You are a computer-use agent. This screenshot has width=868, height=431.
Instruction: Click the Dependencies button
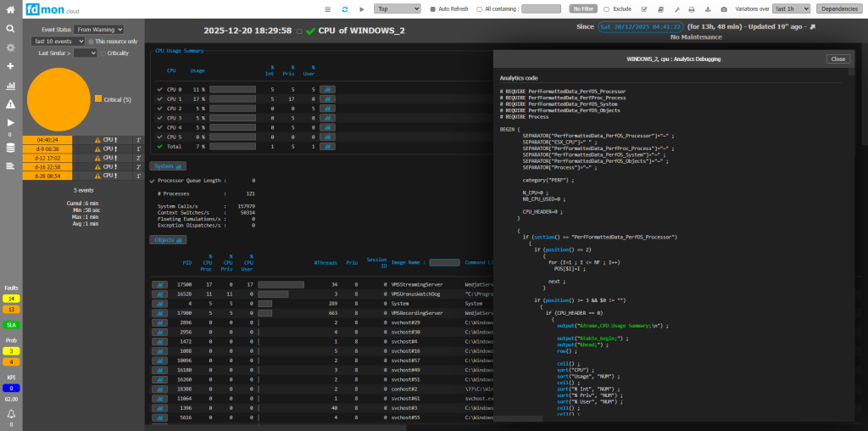[838, 8]
